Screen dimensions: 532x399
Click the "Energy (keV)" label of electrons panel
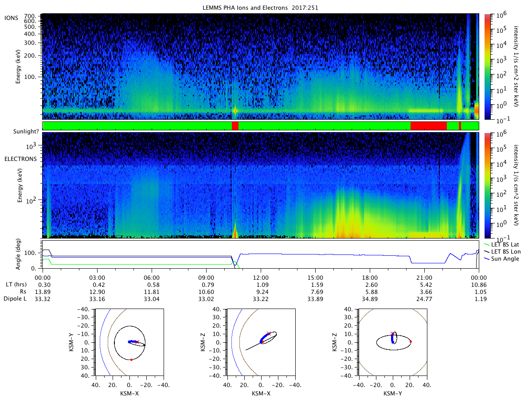click(x=21, y=185)
